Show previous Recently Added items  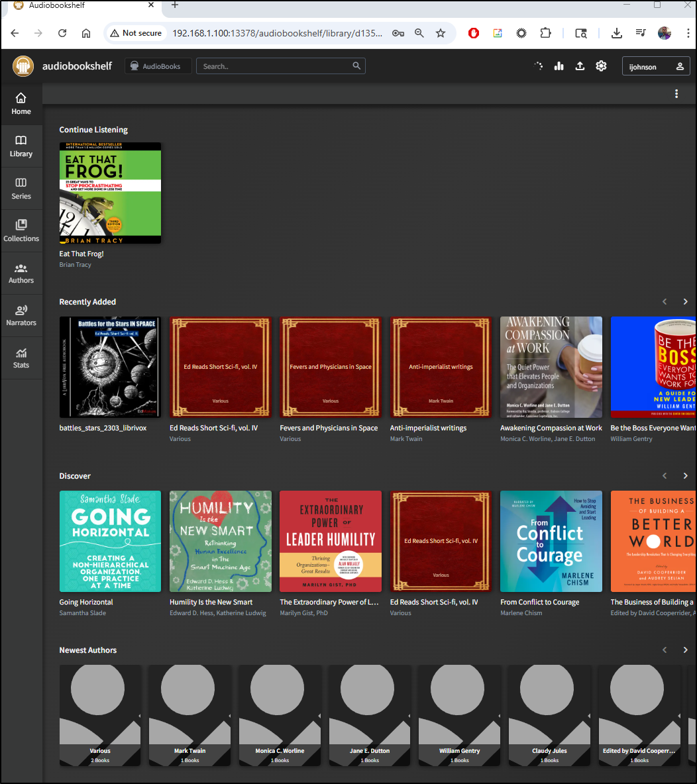click(665, 301)
